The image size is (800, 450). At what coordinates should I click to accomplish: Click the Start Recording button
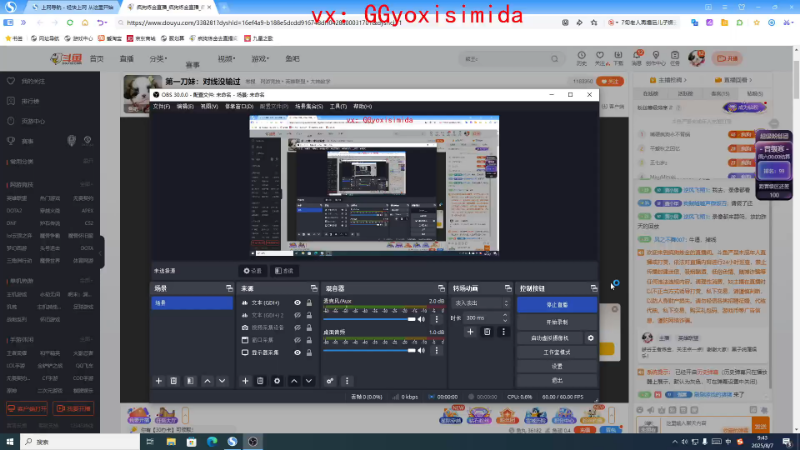tap(557, 322)
